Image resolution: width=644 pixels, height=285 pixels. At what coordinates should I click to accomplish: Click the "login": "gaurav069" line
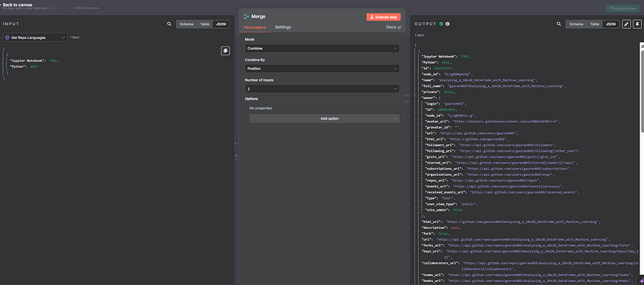click(x=447, y=104)
